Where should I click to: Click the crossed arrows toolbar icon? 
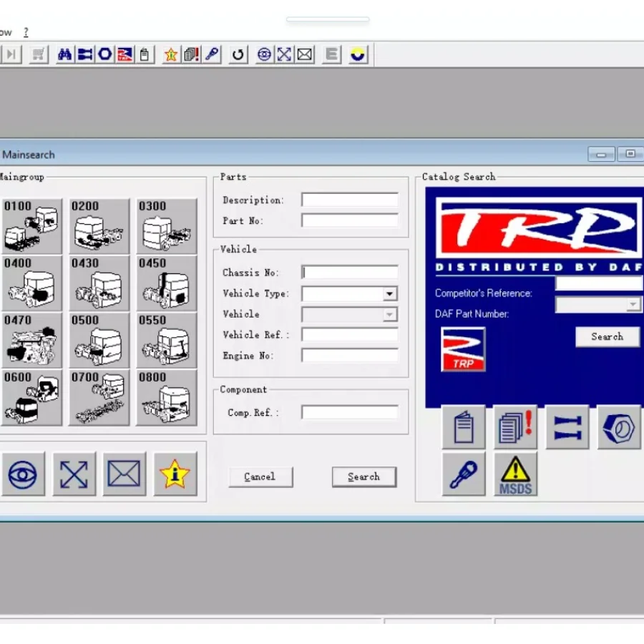coord(284,54)
